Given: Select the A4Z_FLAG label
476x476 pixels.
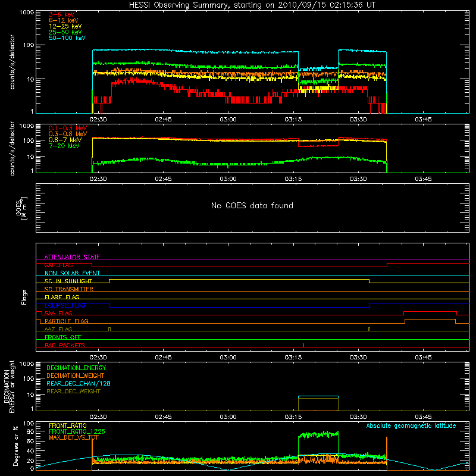Looking at the screenshot, I should (x=58, y=329).
